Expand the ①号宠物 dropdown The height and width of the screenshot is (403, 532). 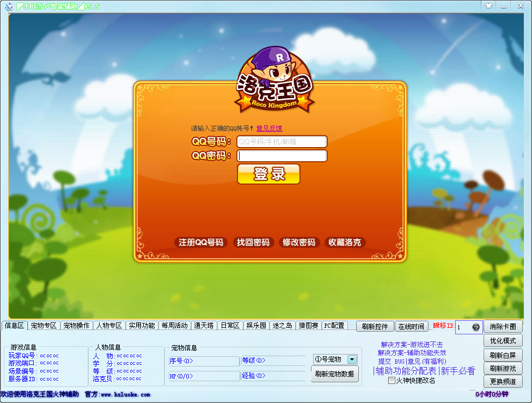point(352,359)
